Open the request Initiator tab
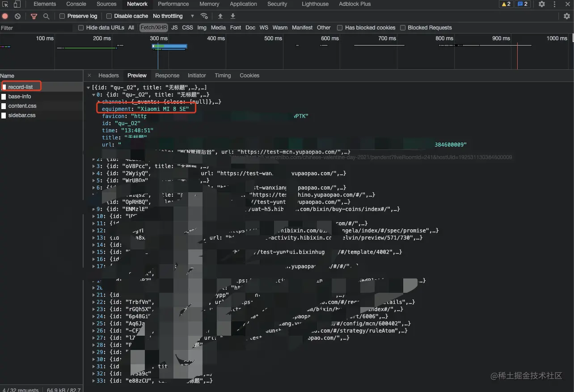The width and height of the screenshot is (574, 392). coord(197,76)
